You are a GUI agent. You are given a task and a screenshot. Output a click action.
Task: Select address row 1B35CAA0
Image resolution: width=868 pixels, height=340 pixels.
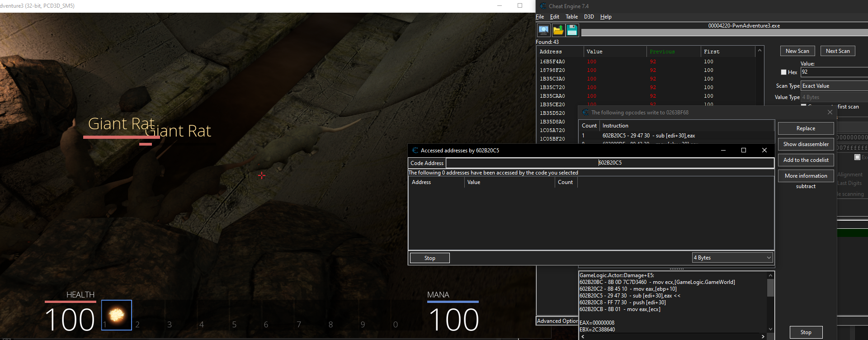click(646, 96)
